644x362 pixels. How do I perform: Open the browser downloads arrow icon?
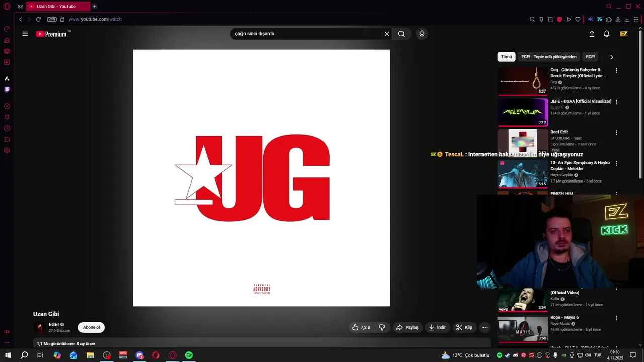tap(627, 19)
